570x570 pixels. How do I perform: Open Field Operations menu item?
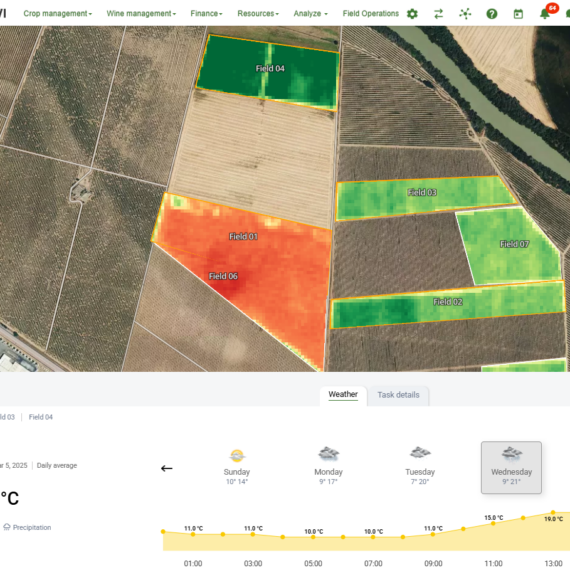click(x=370, y=13)
